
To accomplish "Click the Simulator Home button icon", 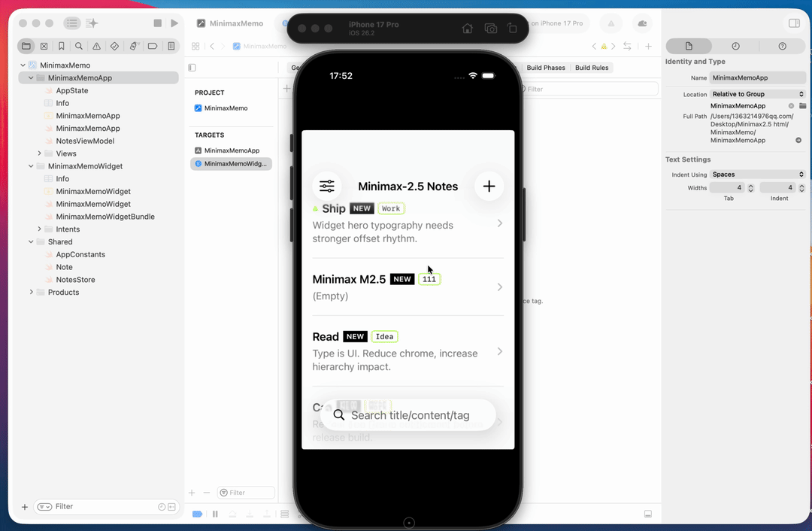I will [x=467, y=29].
